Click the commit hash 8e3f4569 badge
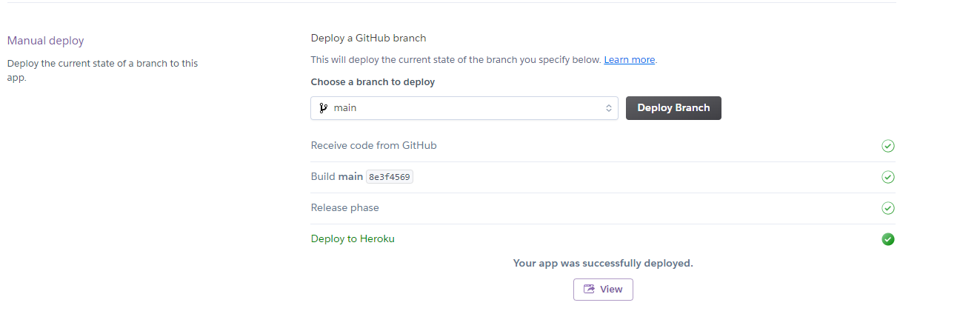This screenshot has width=980, height=334. [x=390, y=177]
